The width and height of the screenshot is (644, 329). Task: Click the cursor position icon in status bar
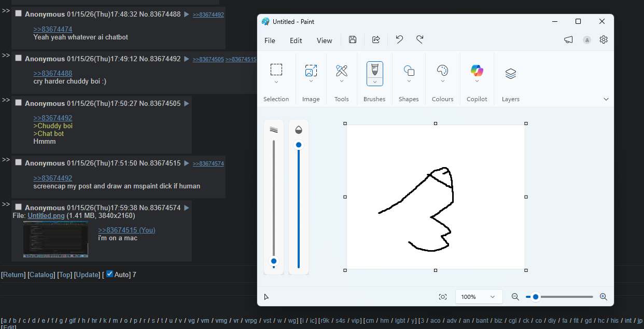pyautogui.click(x=267, y=297)
